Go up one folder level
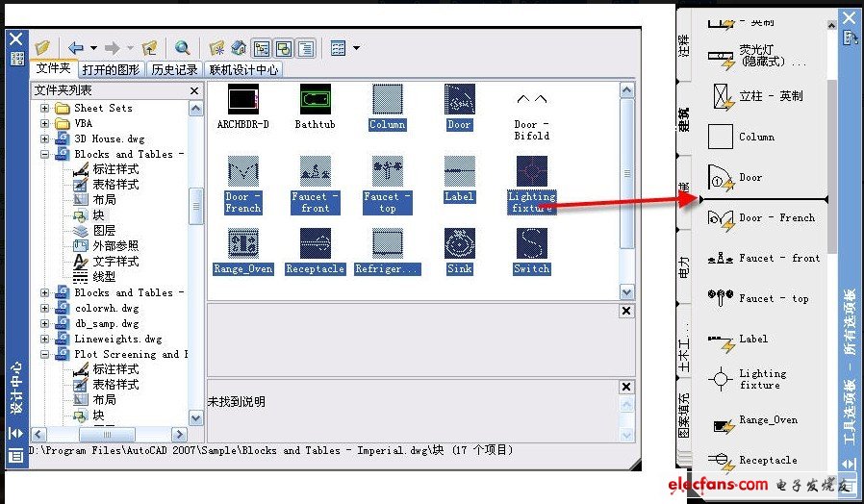 pyautogui.click(x=149, y=48)
